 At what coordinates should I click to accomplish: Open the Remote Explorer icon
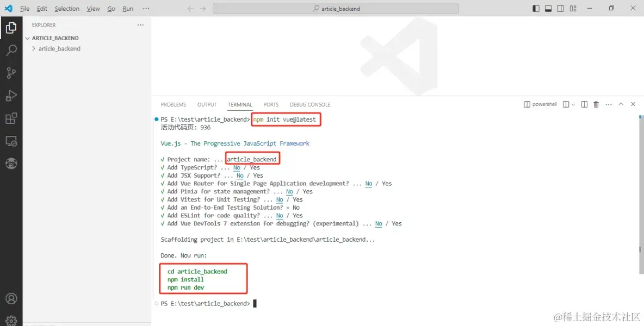11,141
